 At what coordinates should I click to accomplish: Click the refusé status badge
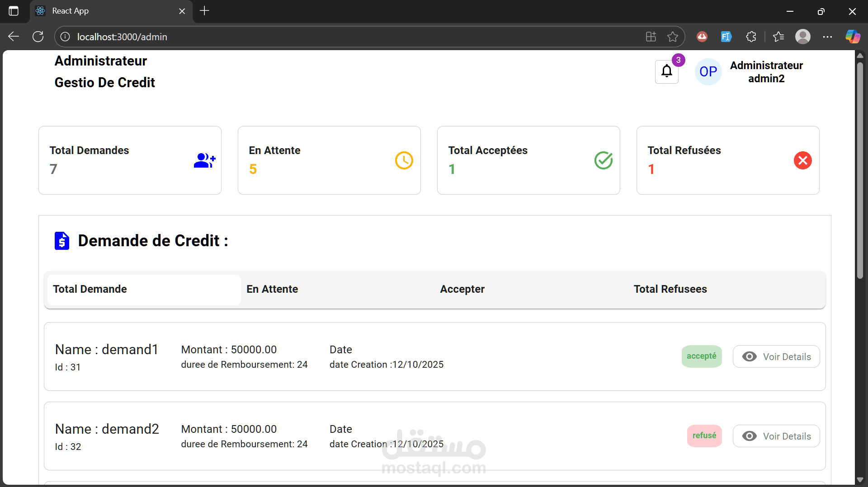pos(704,436)
